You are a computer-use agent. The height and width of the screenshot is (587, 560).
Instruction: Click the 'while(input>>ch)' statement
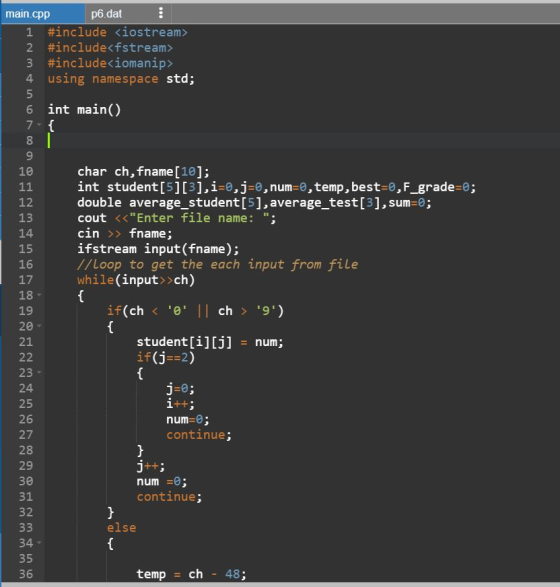(136, 280)
